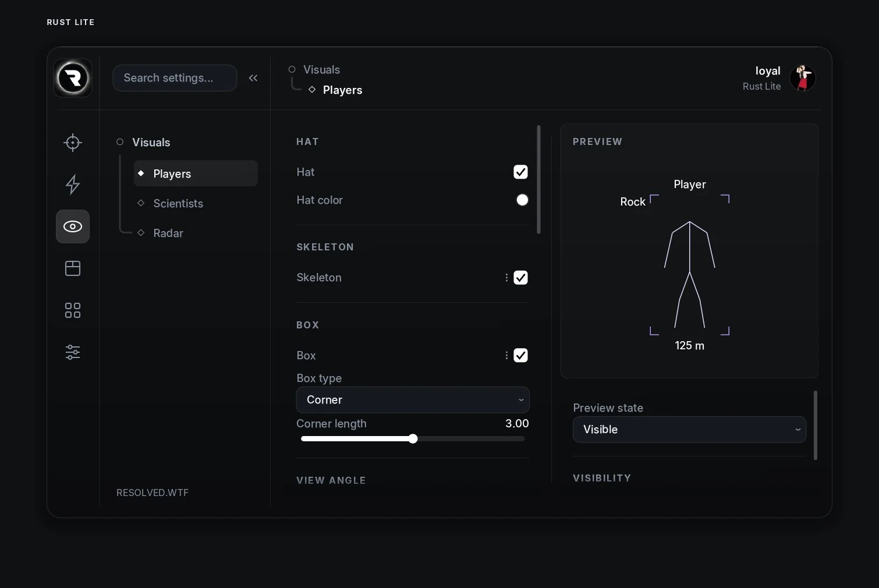The height and width of the screenshot is (588, 879).
Task: Click the circle icon beside Visuals breadcrumb
Action: point(292,69)
